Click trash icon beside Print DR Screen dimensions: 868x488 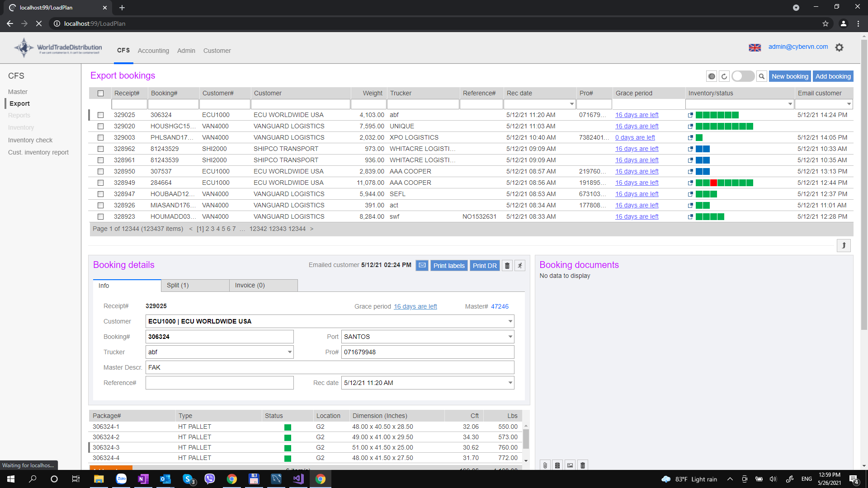507,266
